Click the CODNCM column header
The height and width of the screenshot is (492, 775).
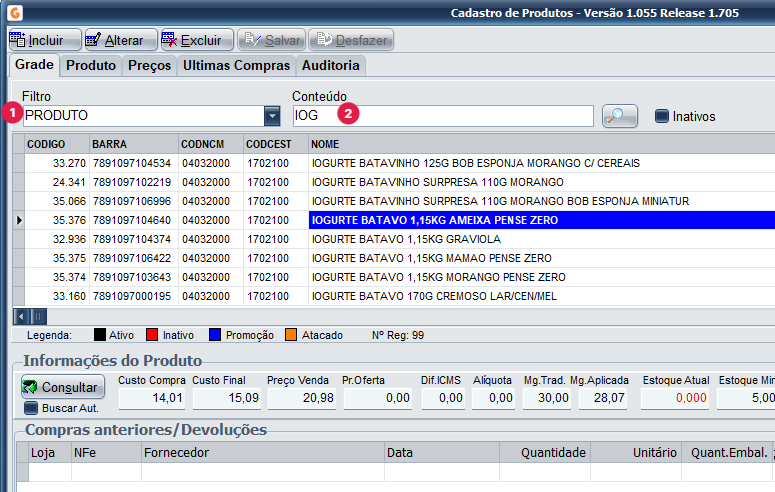[x=211, y=144]
